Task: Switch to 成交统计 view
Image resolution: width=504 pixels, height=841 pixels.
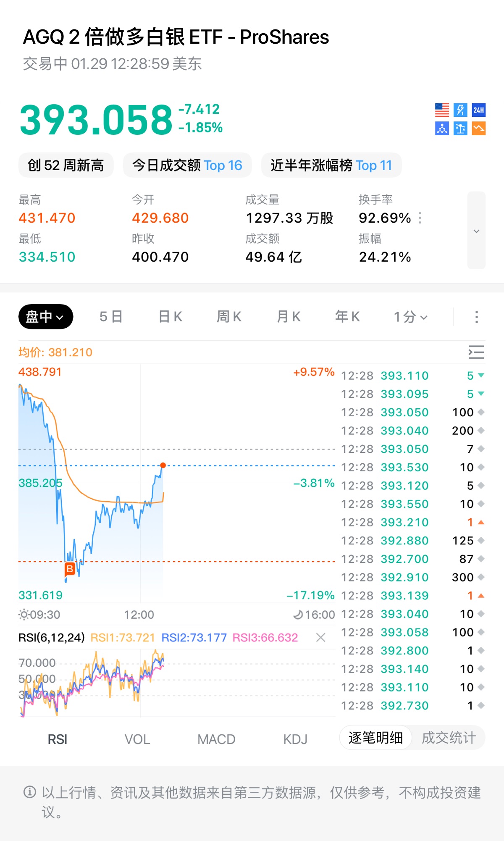Action: (449, 738)
